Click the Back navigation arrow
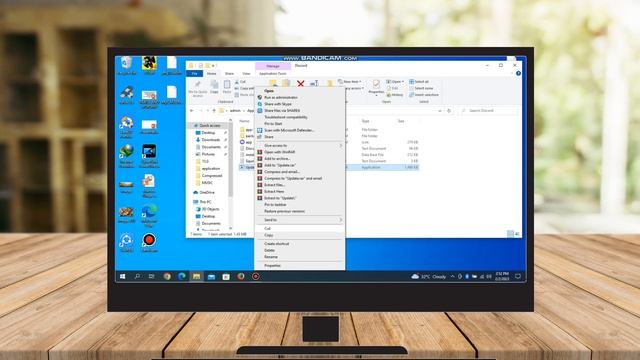640x360 pixels. click(192, 111)
